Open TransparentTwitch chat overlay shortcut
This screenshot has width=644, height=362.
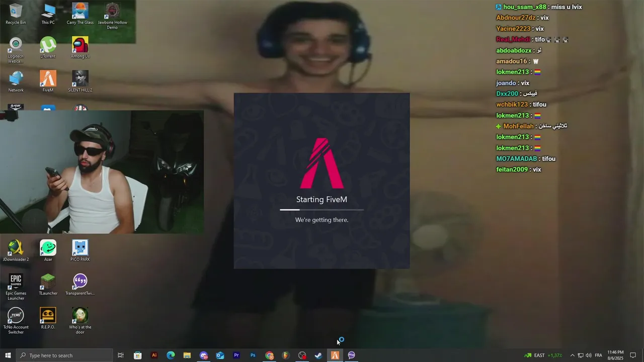tap(80, 285)
